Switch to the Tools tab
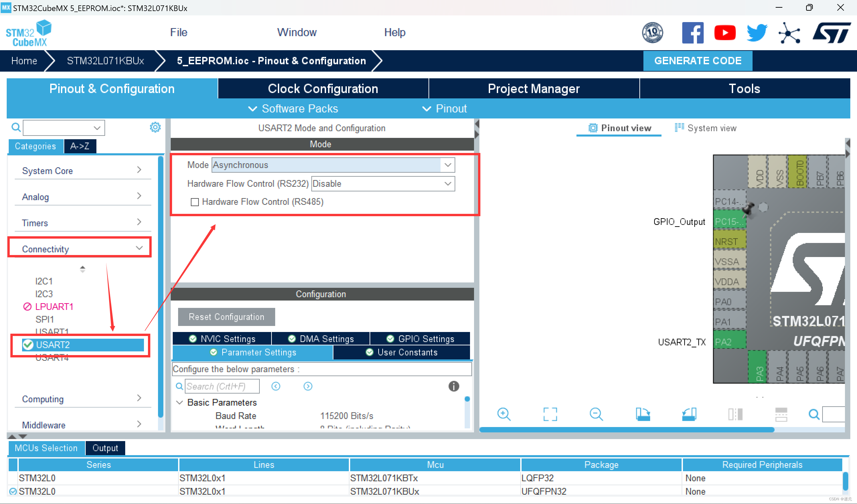The height and width of the screenshot is (504, 857). click(745, 88)
